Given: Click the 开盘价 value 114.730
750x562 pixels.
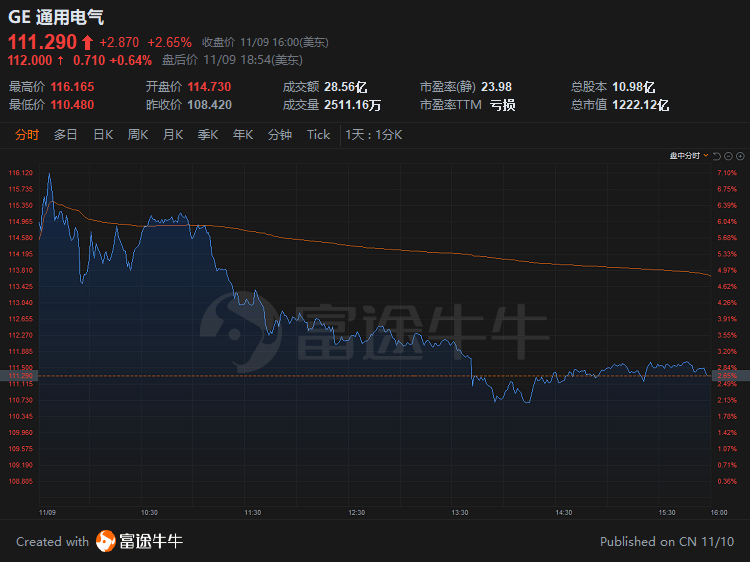Looking at the screenshot, I should (209, 87).
